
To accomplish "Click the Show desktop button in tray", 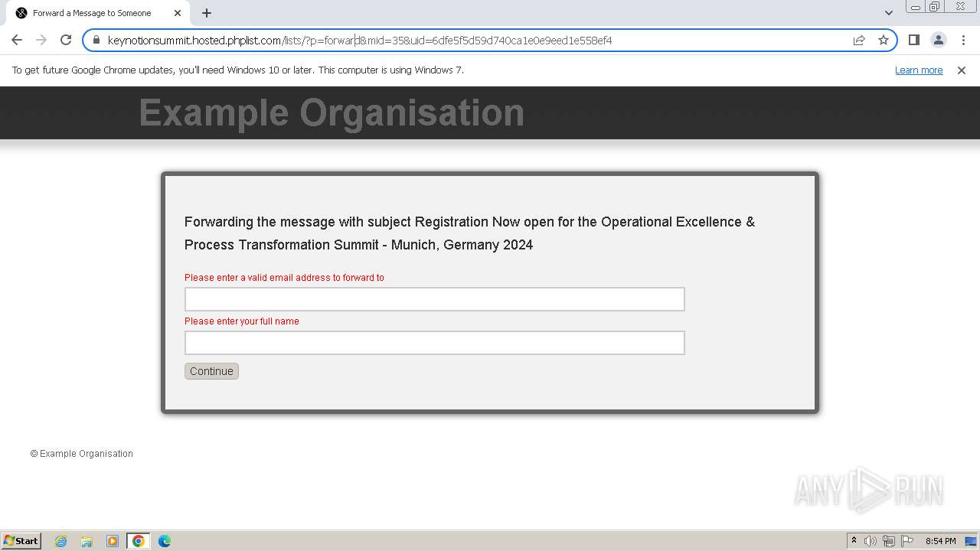I will click(x=971, y=541).
